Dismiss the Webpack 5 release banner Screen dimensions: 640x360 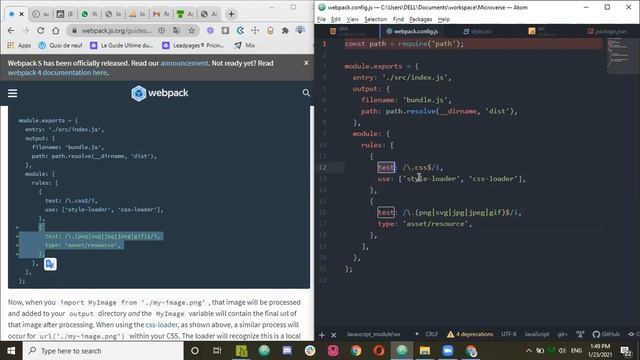[x=306, y=63]
